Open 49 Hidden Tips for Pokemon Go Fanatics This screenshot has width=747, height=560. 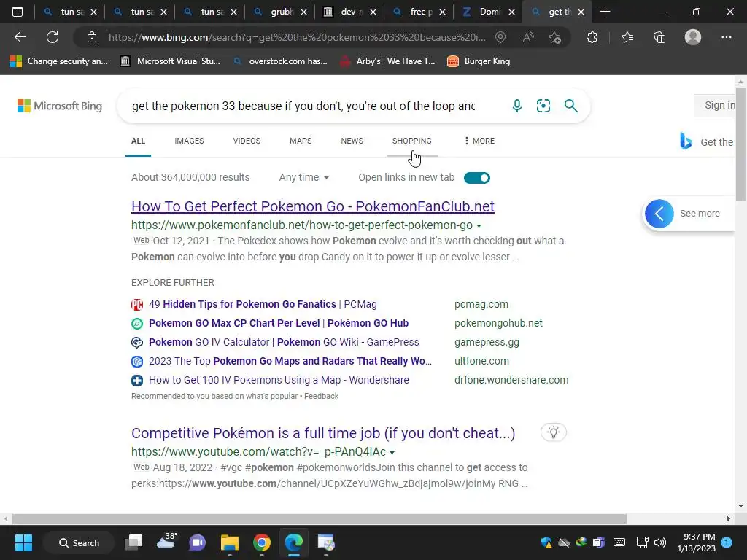(x=263, y=304)
